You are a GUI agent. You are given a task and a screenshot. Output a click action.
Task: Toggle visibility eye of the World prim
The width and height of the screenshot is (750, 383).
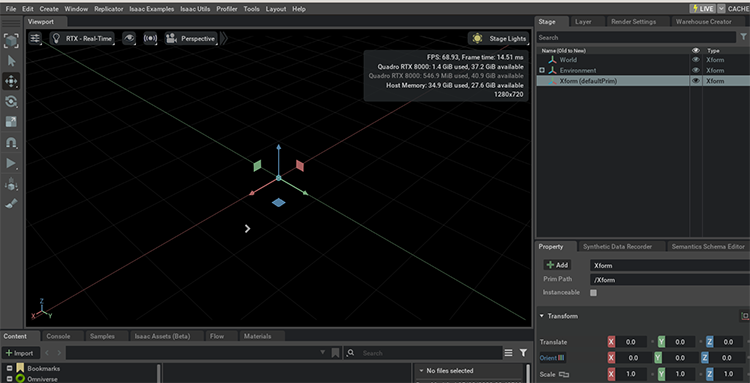pos(695,60)
